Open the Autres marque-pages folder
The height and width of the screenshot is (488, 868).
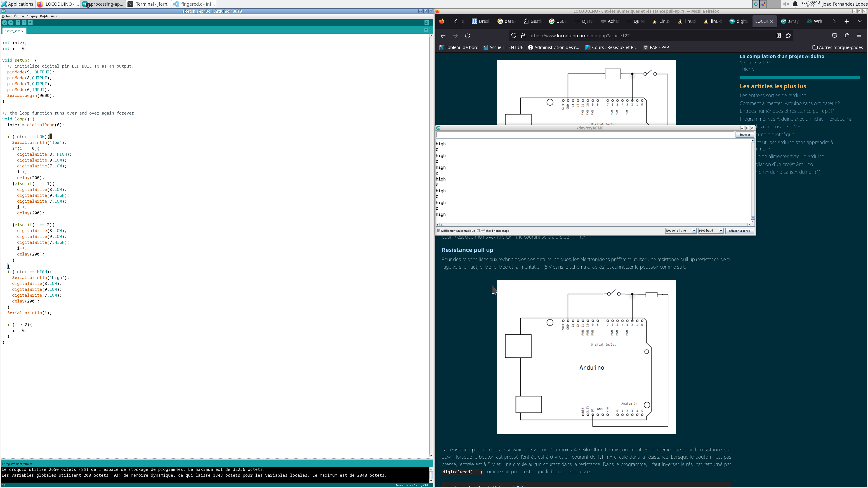(x=838, y=47)
